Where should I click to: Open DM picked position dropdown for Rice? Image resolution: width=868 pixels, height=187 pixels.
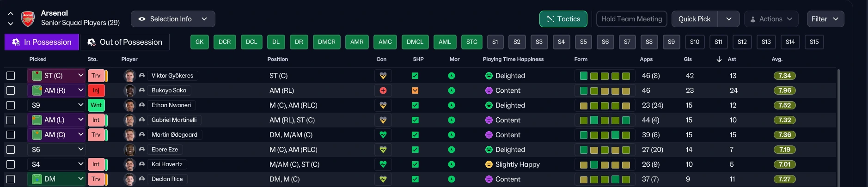click(x=56, y=179)
